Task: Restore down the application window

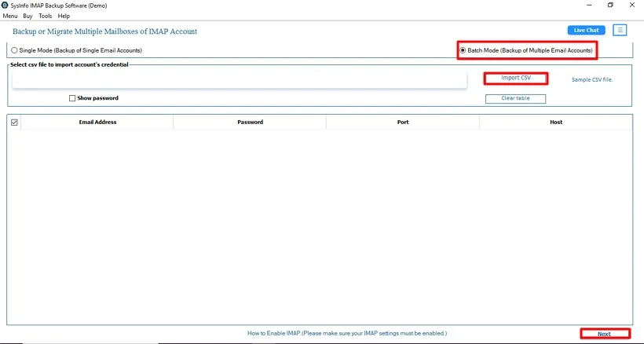Action: [611, 5]
